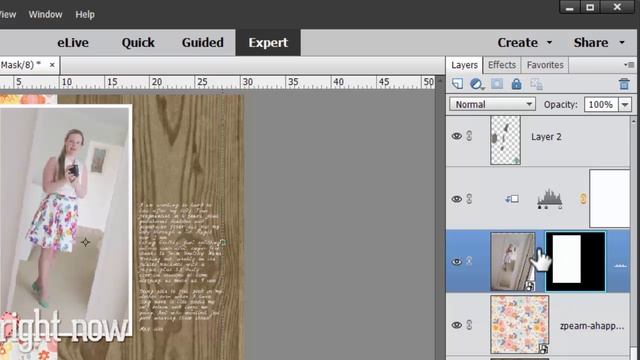Click link icon beside Layer 2
This screenshot has height=360, width=640.
coord(469,136)
